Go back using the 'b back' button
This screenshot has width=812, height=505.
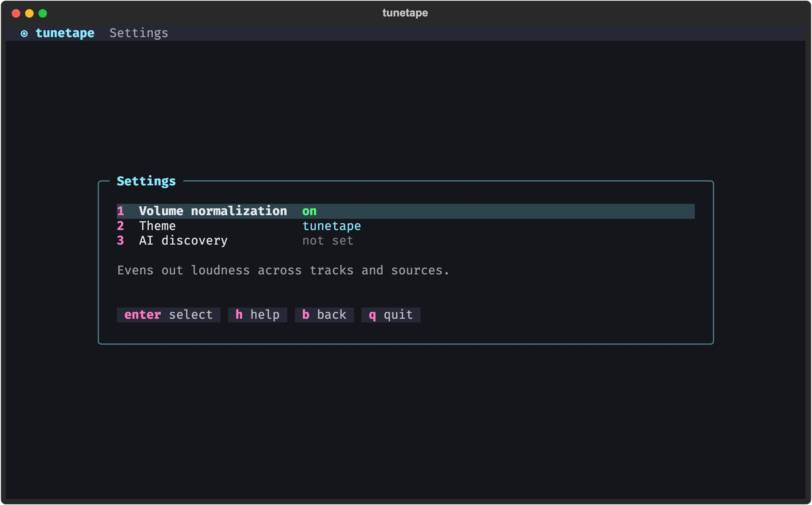coord(324,314)
